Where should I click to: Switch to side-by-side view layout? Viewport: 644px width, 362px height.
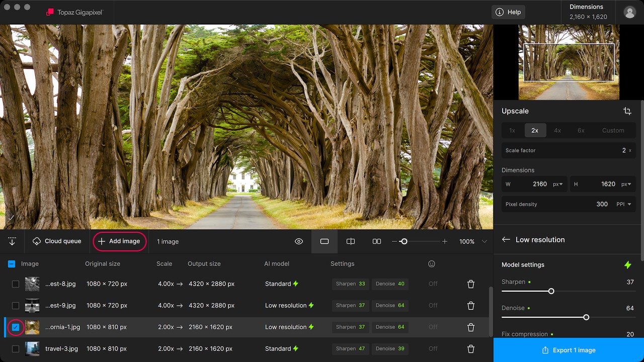[377, 241]
